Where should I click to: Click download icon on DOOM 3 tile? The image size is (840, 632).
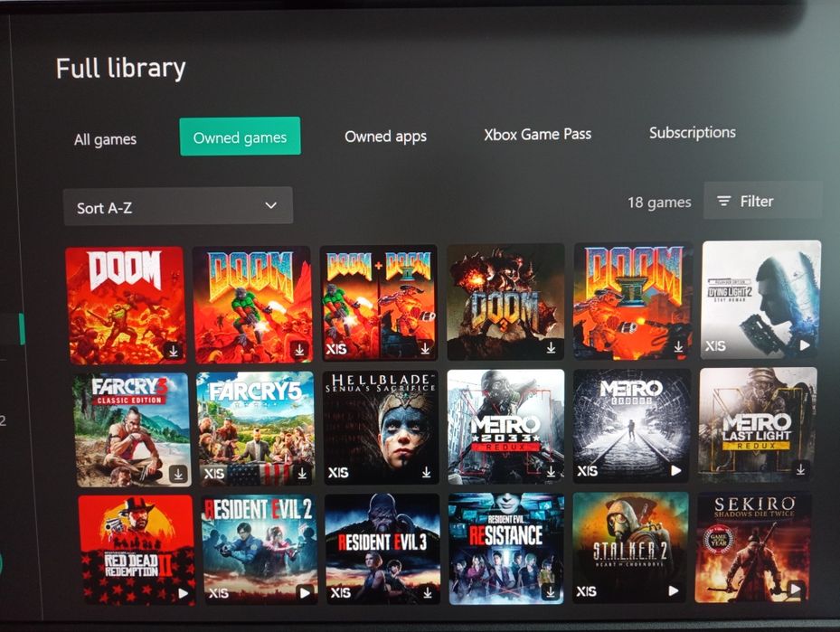[x=552, y=348]
